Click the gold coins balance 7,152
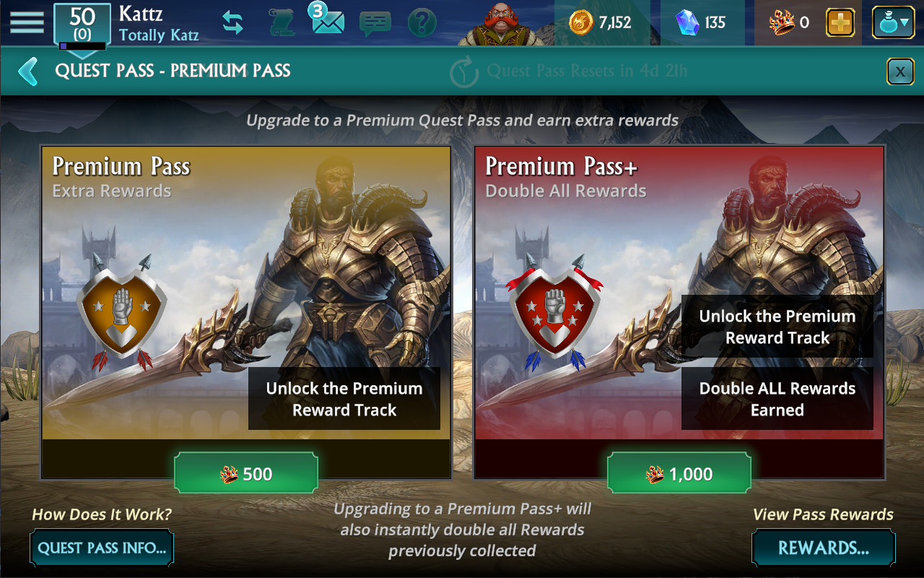Viewport: 924px width, 578px height. [600, 22]
